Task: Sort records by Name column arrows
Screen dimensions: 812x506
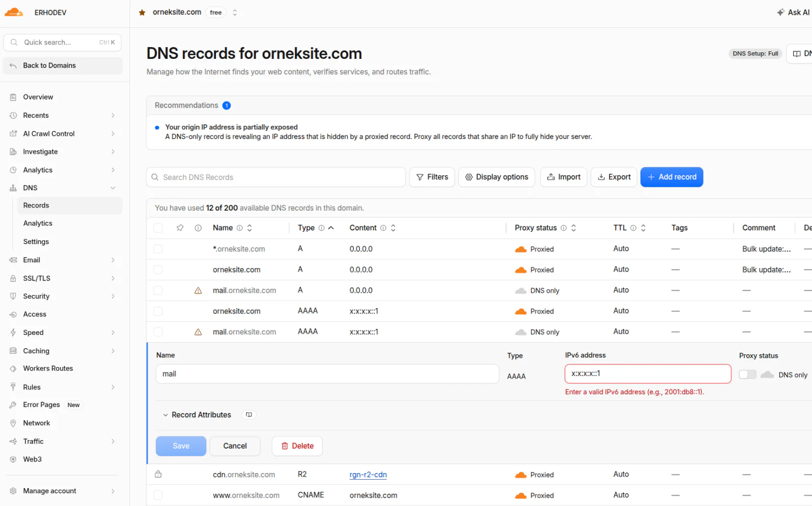Action: [250, 228]
